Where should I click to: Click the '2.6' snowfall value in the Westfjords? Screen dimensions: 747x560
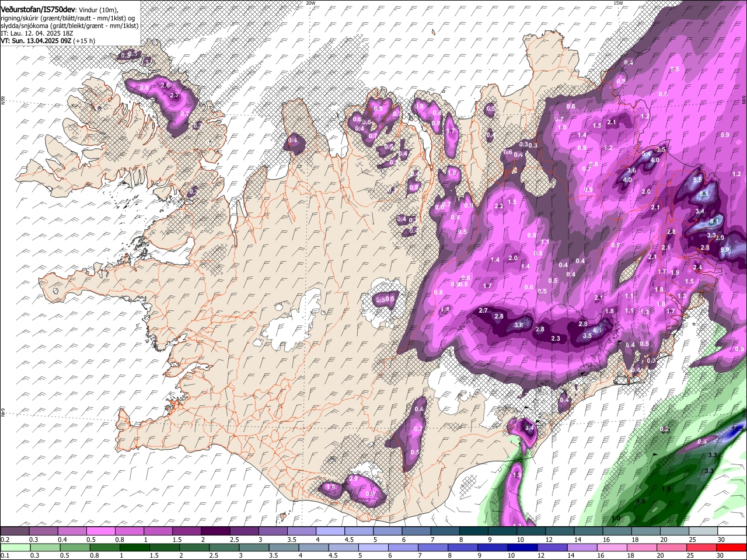click(x=165, y=86)
